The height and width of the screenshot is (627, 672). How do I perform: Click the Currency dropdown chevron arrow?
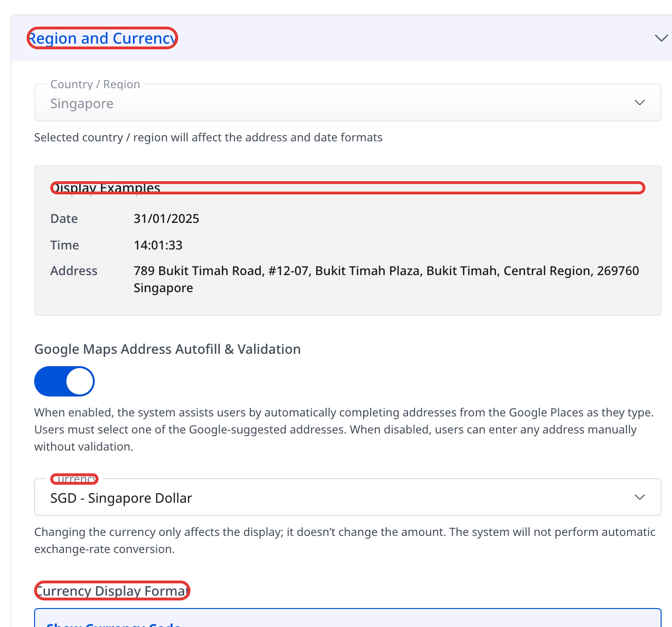pos(640,497)
